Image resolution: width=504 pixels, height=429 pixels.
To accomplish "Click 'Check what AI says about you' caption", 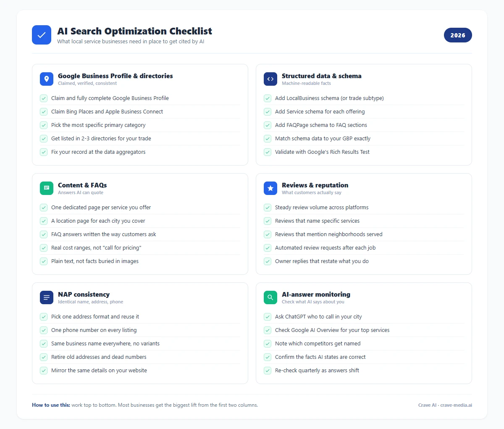I will 313,302.
